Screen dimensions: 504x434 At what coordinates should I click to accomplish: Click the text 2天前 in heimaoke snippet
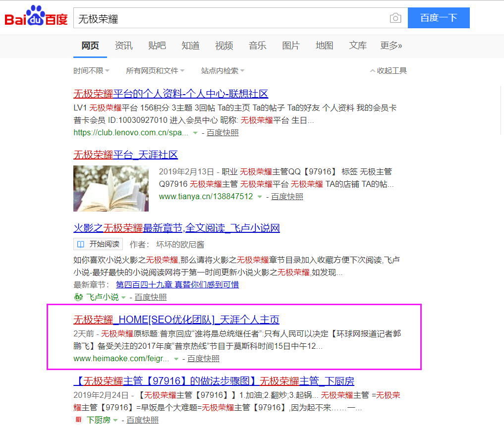[84, 334]
